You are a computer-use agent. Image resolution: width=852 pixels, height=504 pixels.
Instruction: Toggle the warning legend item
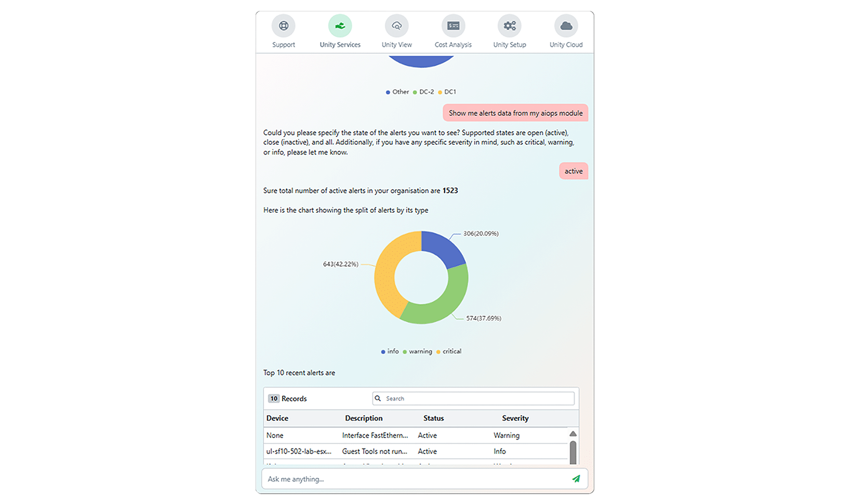(x=417, y=351)
